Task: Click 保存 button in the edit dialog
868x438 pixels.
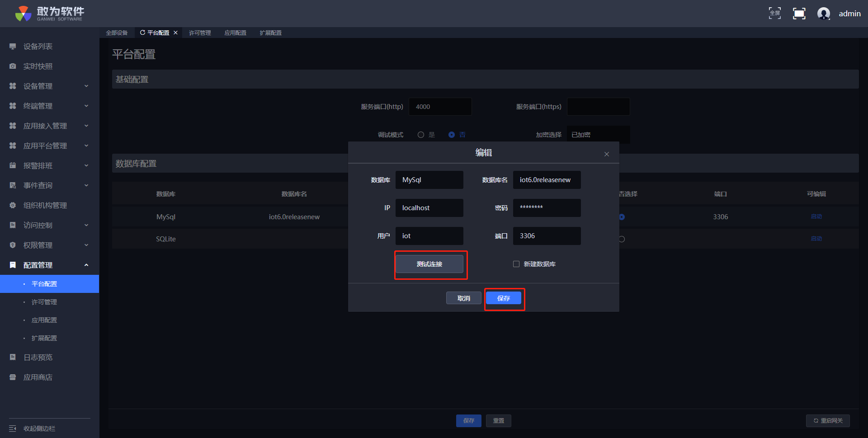Action: pyautogui.click(x=504, y=298)
